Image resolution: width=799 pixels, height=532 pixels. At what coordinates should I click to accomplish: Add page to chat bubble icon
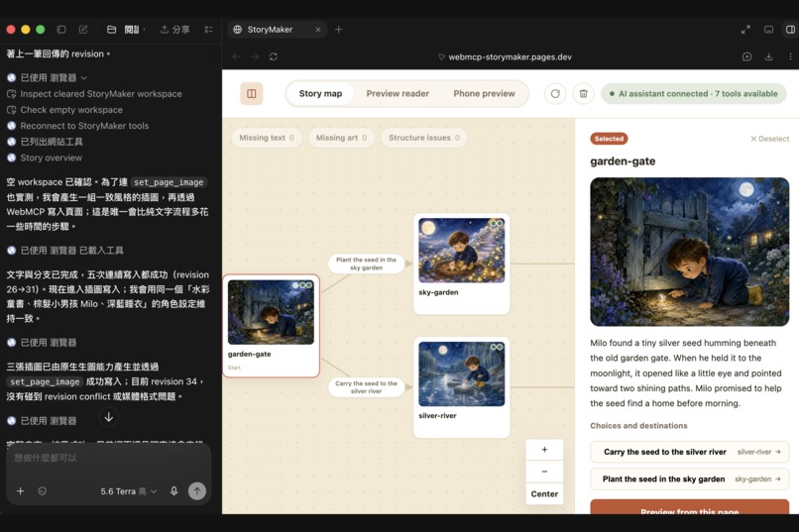point(747,56)
